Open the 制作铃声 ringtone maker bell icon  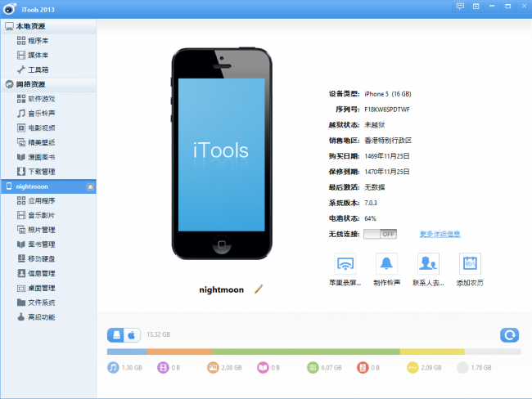pos(386,264)
